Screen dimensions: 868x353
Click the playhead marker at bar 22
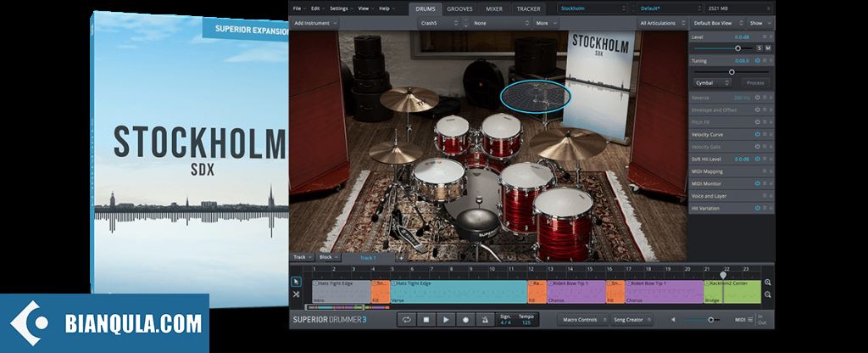click(x=723, y=275)
